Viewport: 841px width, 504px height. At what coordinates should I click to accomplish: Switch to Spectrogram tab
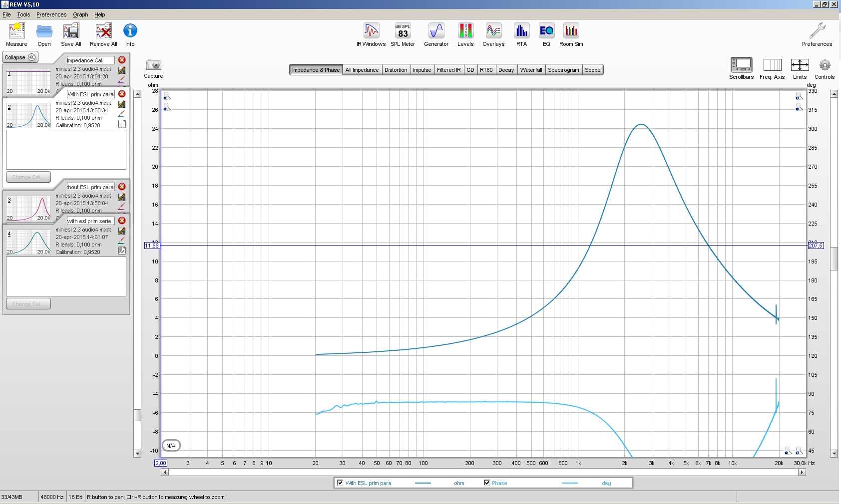click(x=564, y=70)
